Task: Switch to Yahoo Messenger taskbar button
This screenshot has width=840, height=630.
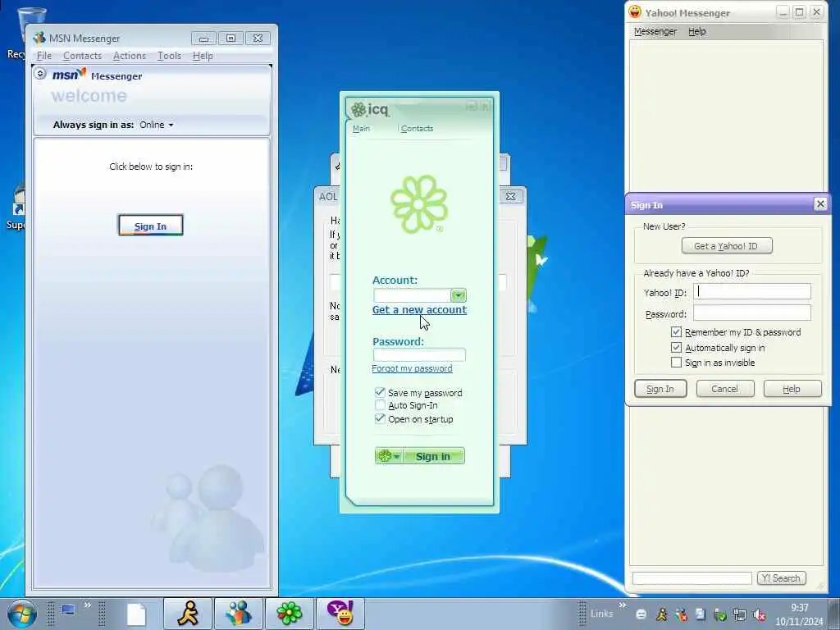Action: pos(340,614)
